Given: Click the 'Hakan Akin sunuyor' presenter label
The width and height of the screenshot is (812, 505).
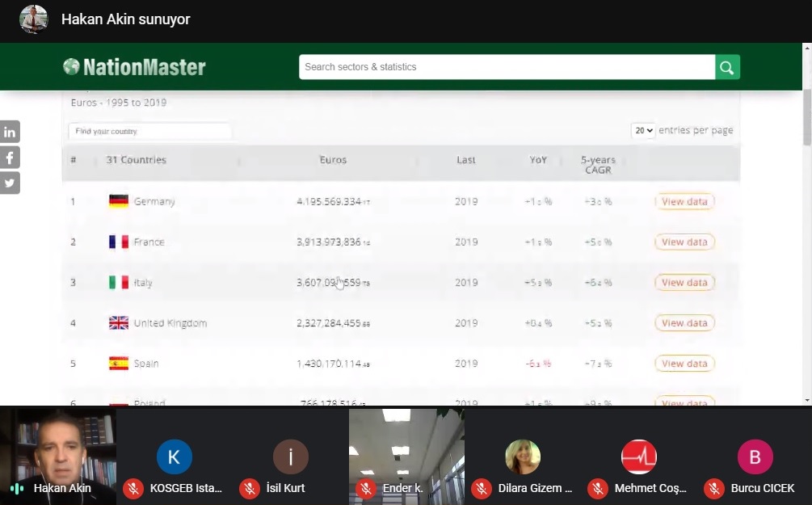Looking at the screenshot, I should (x=126, y=19).
